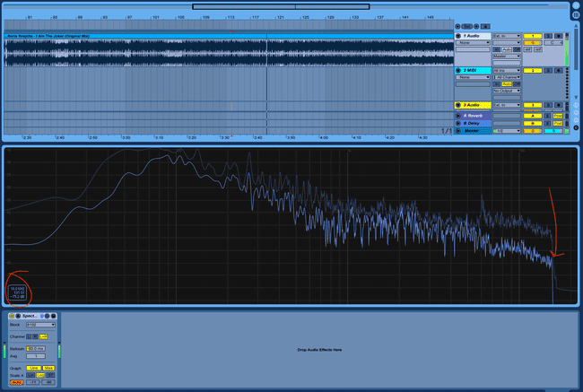Click the Master volume slider

pyautogui.click(x=533, y=131)
